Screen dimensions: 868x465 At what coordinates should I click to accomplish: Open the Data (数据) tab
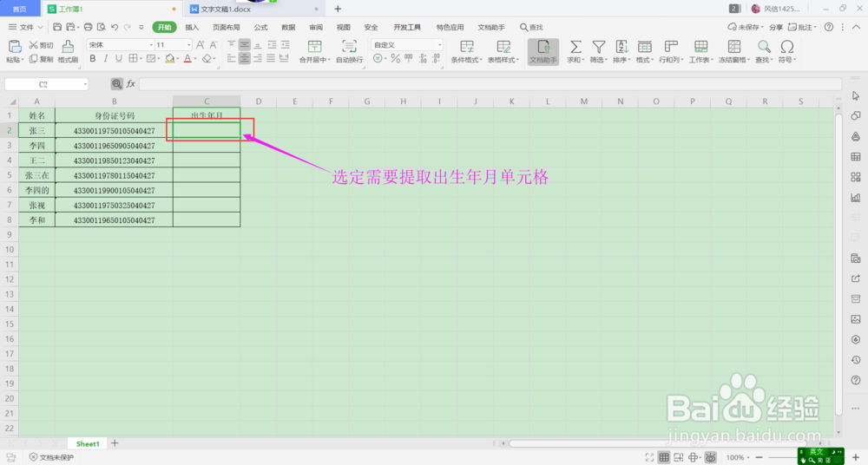(288, 27)
